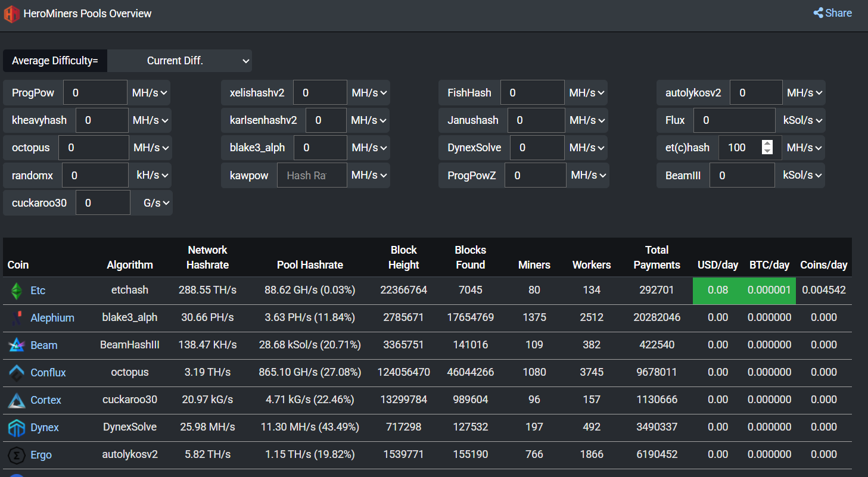Viewport: 868px width, 477px height.
Task: Open the Current Diff. difficulty dropdown
Action: 179,61
